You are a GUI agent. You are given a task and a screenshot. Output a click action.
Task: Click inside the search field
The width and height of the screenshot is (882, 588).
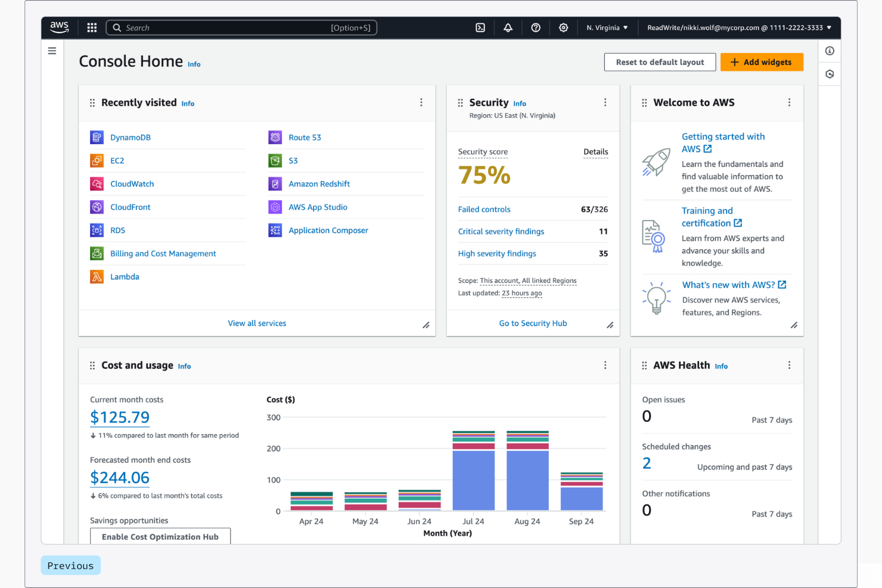pyautogui.click(x=241, y=27)
